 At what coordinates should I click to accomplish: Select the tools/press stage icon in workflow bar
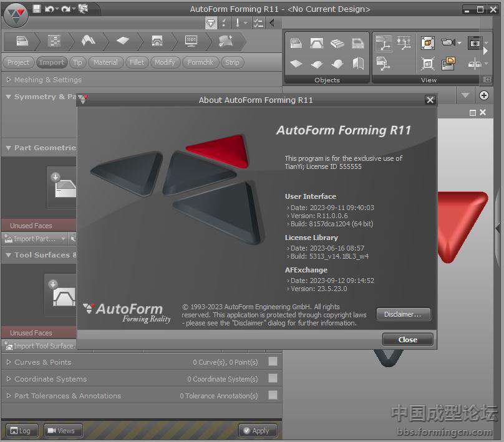point(157,41)
